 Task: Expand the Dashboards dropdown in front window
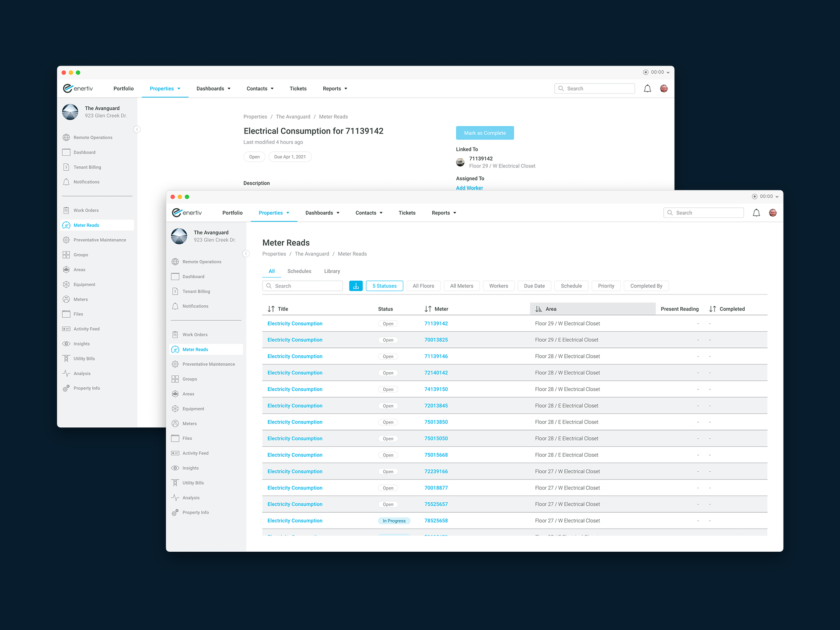point(322,213)
